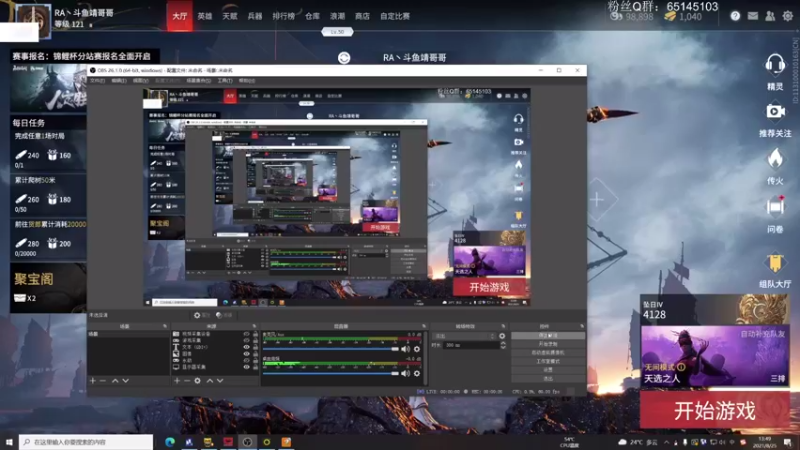
Task: Click OBS 启动虚拟摄像机 button
Action: (x=548, y=353)
